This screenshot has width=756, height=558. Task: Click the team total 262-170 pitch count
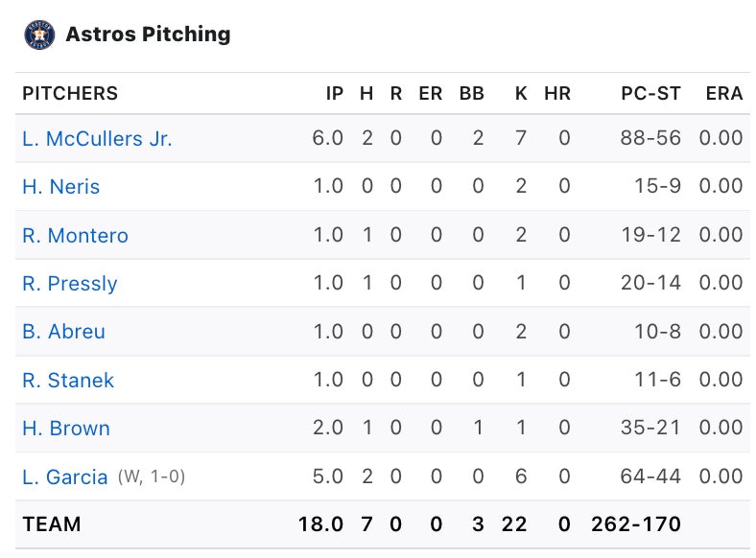click(637, 524)
